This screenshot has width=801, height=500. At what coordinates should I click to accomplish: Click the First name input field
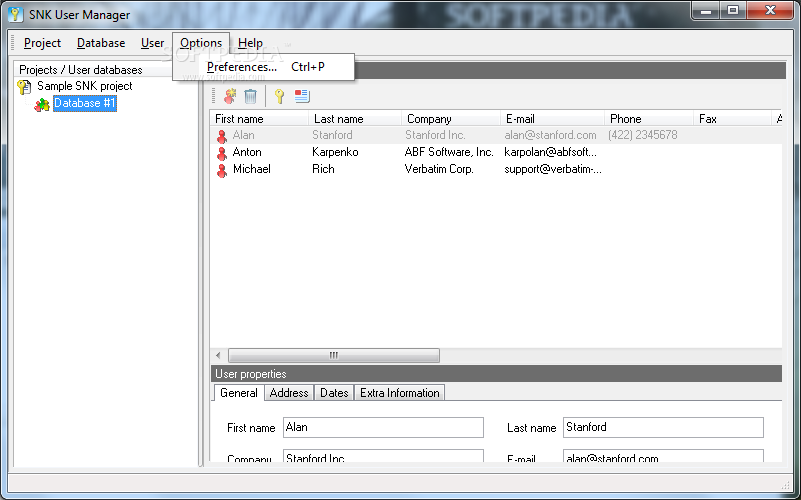(x=383, y=427)
